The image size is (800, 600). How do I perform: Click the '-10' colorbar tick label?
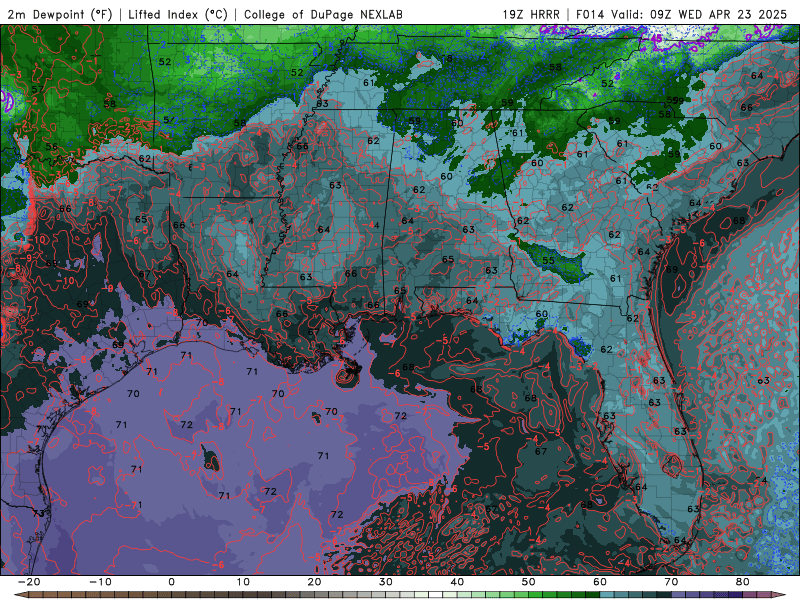click(100, 582)
